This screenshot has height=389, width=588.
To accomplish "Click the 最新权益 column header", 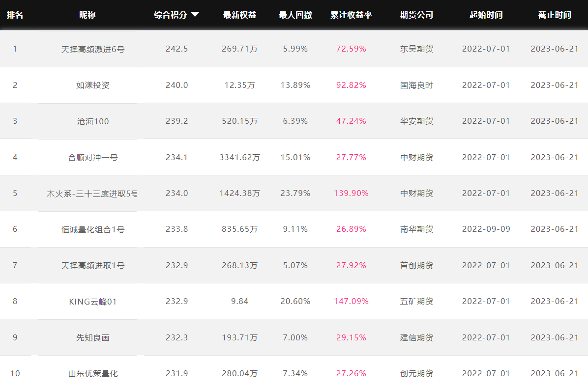I will coord(239,15).
